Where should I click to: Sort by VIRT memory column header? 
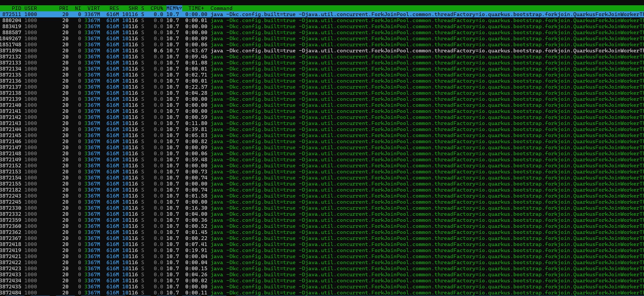[94, 8]
